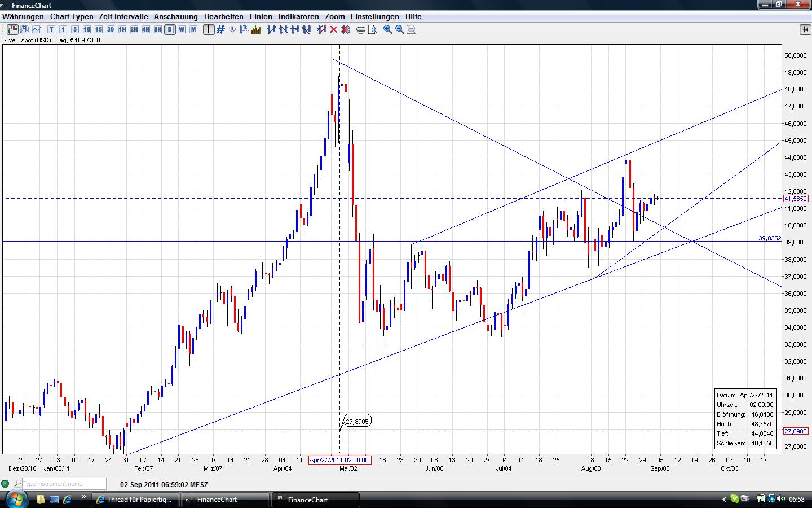Click the volume speaker tray icon
Viewport: 812px width, 508px height.
pyautogui.click(x=781, y=499)
